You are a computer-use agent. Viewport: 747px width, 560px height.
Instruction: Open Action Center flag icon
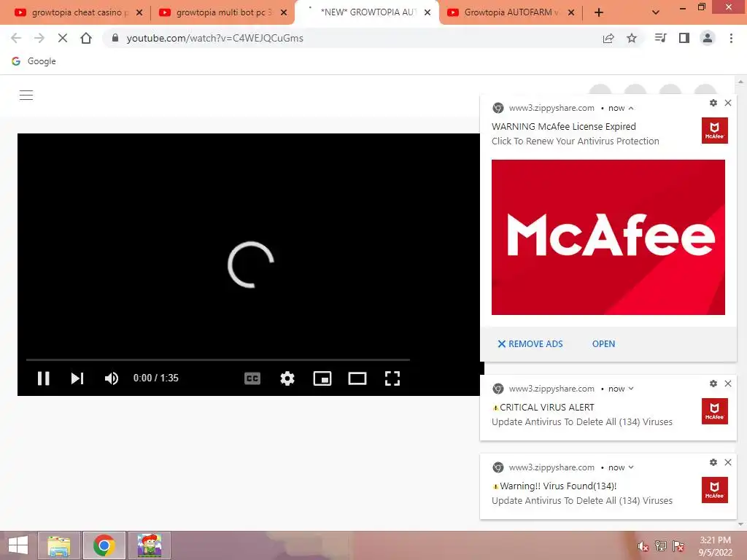678,546
